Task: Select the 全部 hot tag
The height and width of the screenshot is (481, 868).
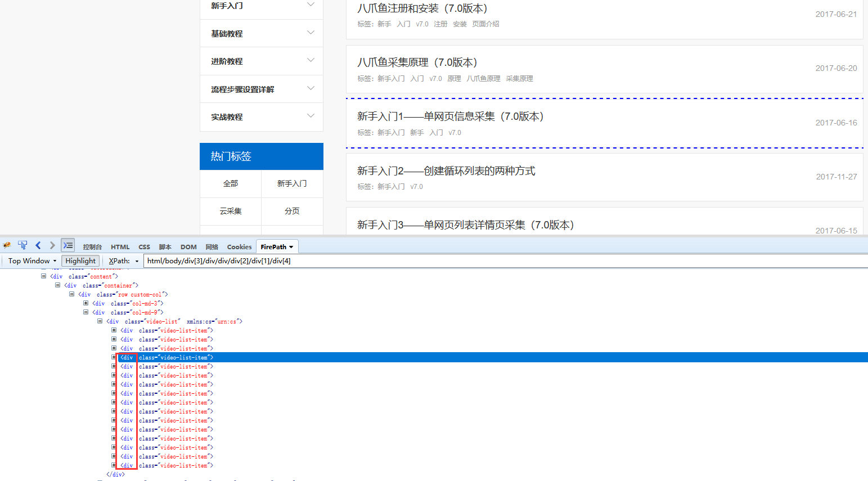Action: (231, 183)
